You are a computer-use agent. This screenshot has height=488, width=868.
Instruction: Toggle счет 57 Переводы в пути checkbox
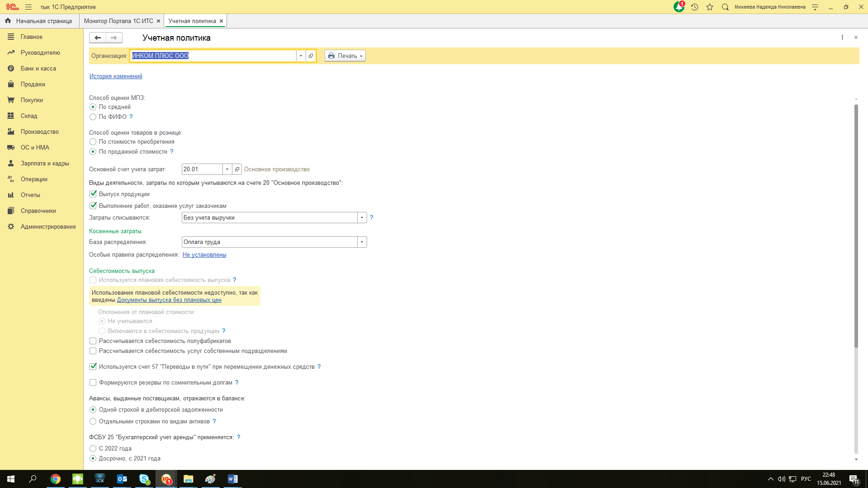coord(93,366)
